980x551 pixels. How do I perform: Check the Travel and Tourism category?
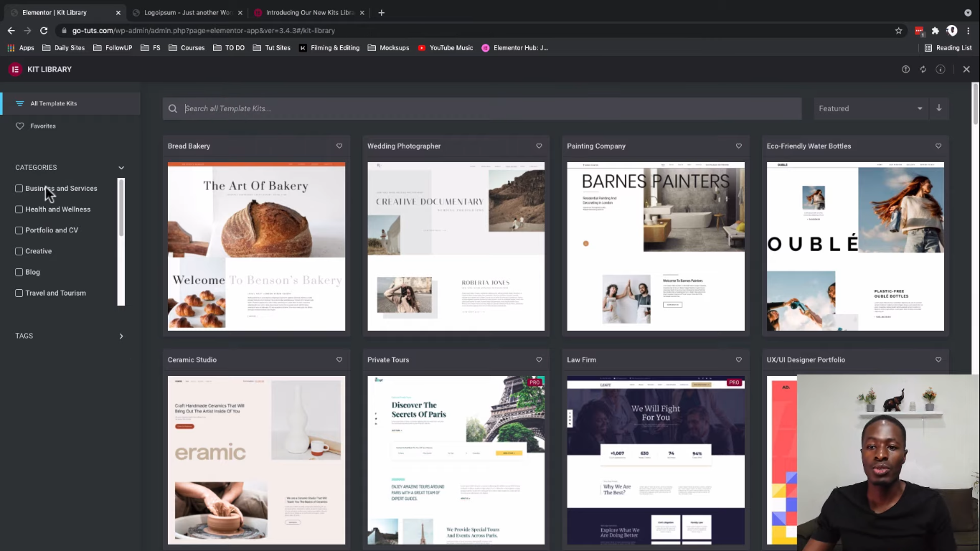click(x=19, y=293)
